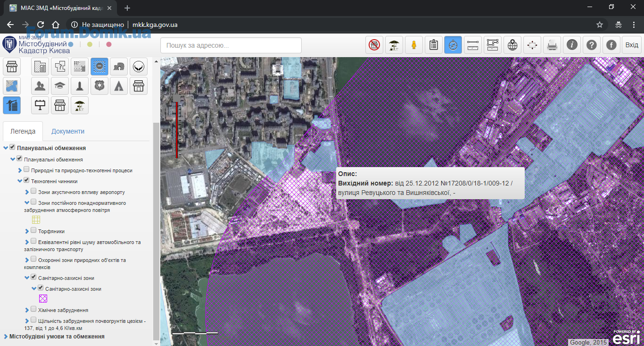Select the graduation cap education icon

[60, 86]
